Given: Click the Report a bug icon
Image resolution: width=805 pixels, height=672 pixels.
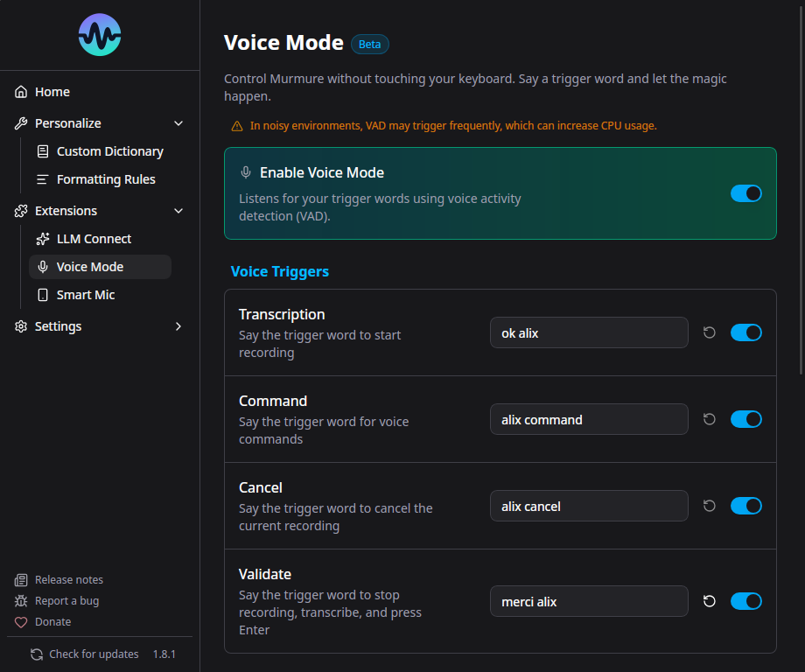Looking at the screenshot, I should tap(19, 600).
